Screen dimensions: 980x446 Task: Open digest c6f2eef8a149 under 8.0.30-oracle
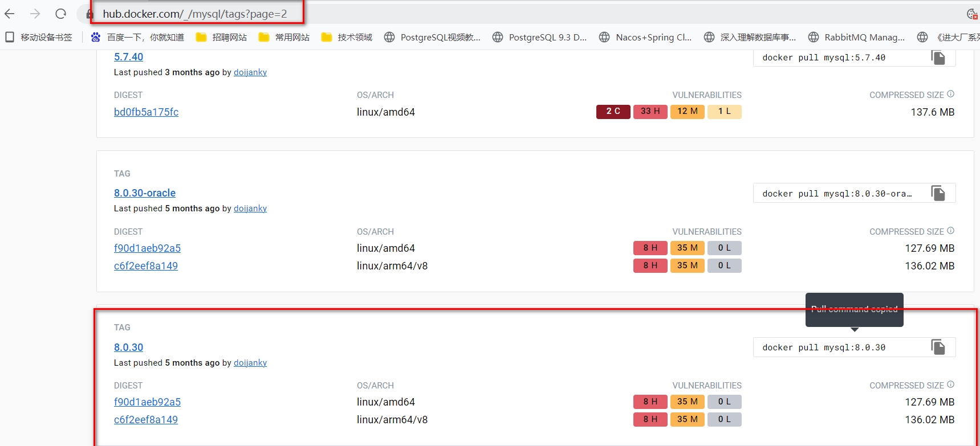(146, 266)
